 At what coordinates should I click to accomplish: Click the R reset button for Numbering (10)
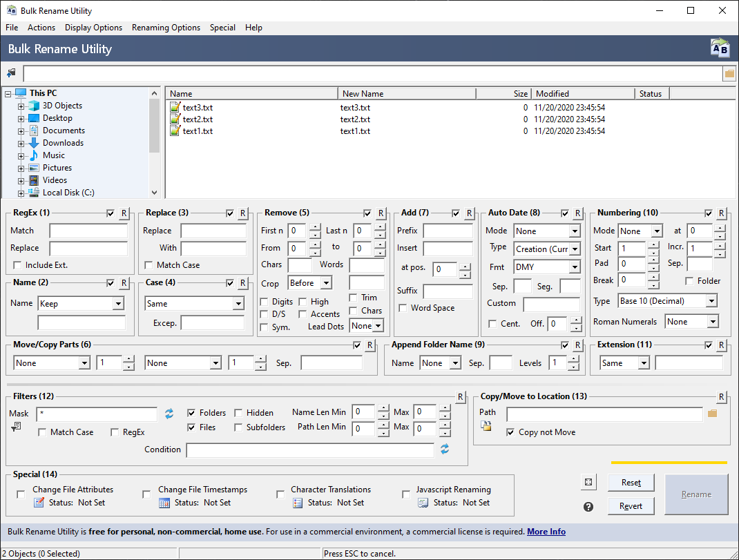click(x=721, y=213)
